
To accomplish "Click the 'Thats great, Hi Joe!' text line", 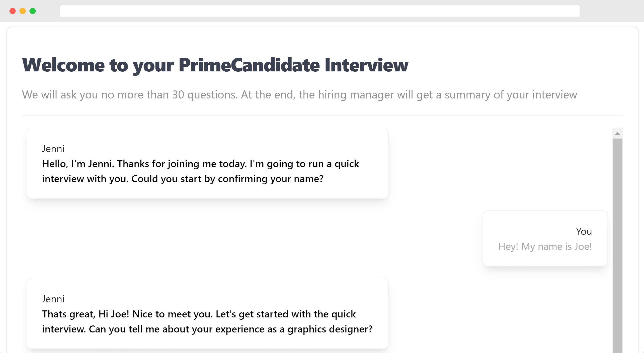I will point(199,314).
